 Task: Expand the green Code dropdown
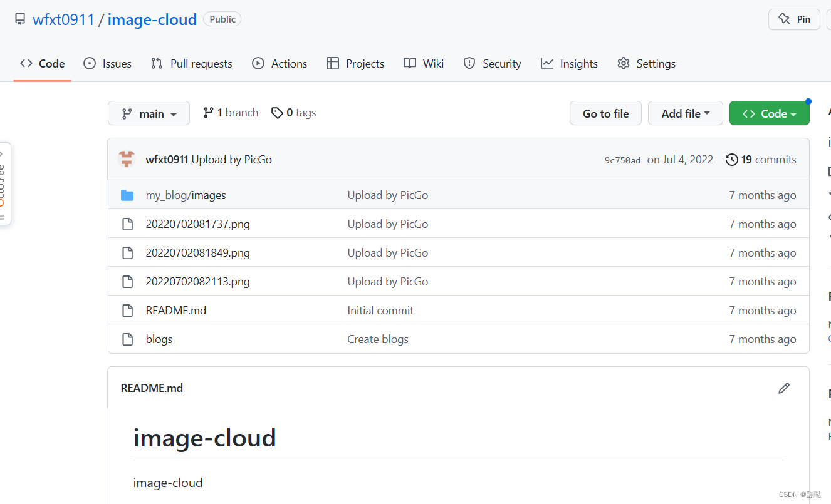click(x=770, y=113)
